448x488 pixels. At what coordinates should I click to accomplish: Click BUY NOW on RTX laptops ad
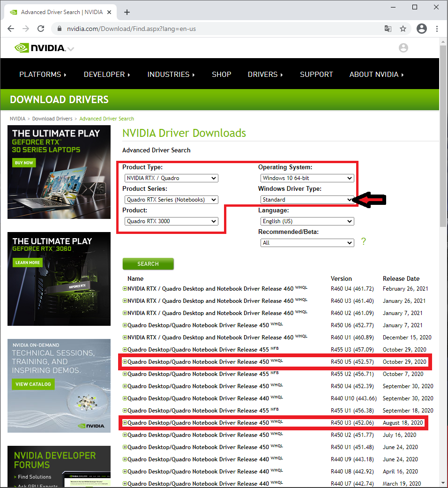(24, 163)
